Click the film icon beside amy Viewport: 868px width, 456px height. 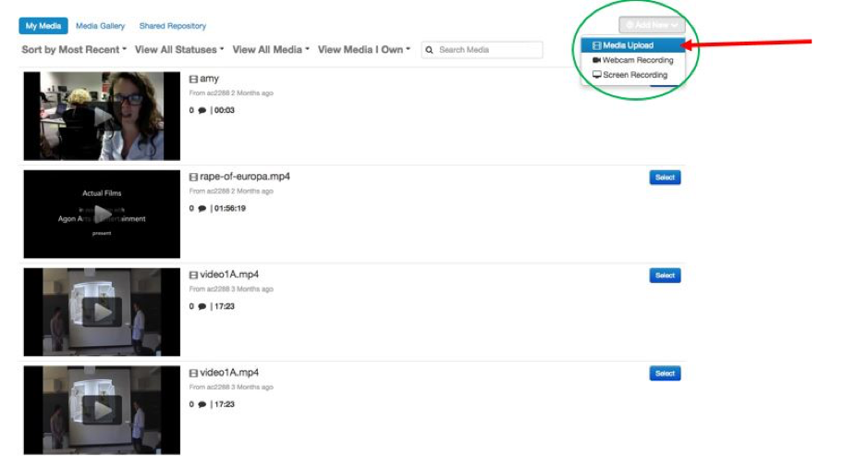click(x=193, y=80)
